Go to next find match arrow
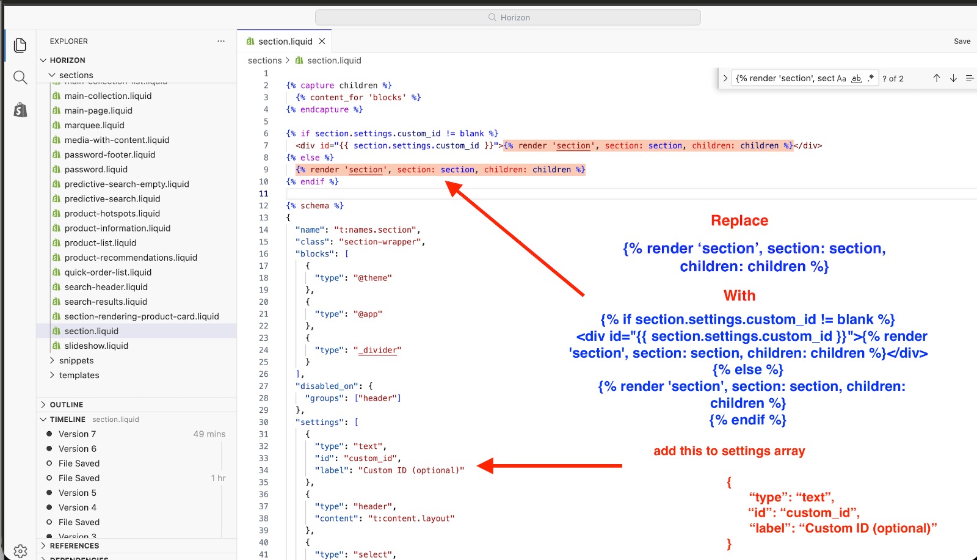Viewport: 977px width, 560px height. pos(953,78)
